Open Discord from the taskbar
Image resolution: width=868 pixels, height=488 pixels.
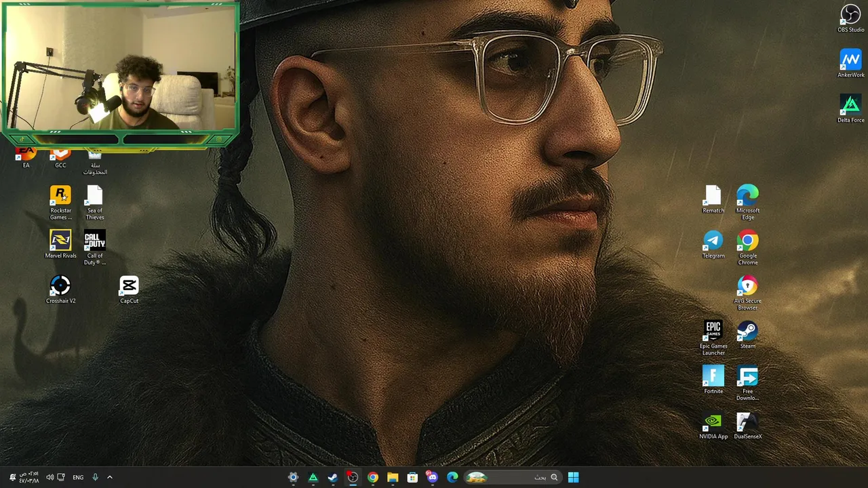pyautogui.click(x=432, y=477)
